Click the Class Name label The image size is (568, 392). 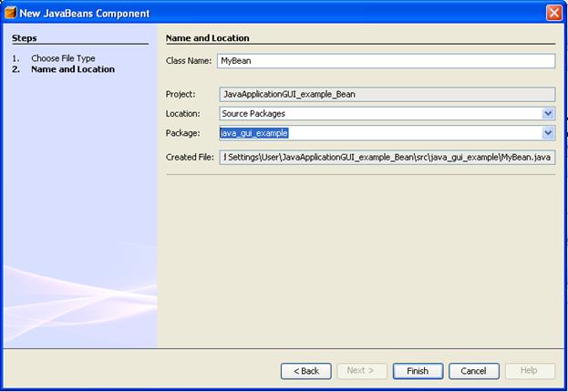189,61
